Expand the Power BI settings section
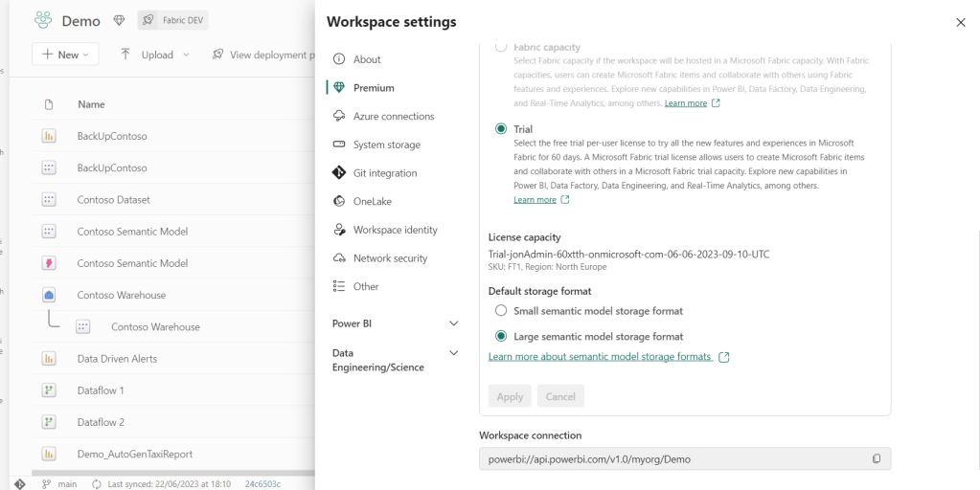Image resolution: width=980 pixels, height=490 pixels. (454, 323)
